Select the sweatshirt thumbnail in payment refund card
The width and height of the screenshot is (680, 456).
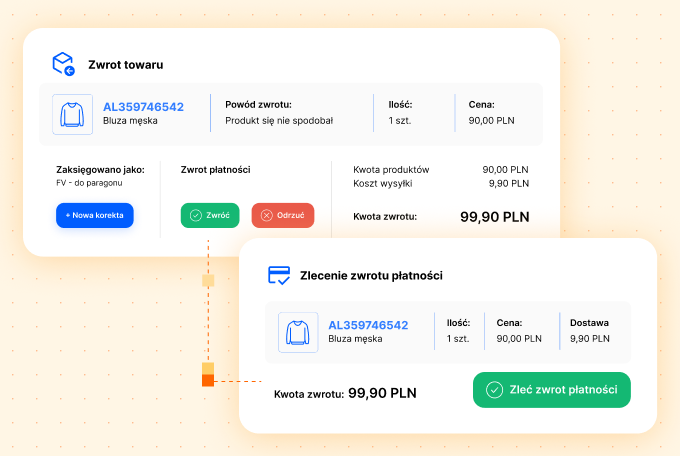coord(297,332)
